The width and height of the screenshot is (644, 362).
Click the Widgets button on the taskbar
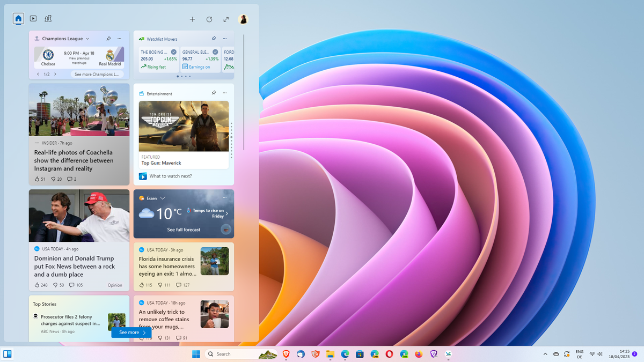pos(8,354)
